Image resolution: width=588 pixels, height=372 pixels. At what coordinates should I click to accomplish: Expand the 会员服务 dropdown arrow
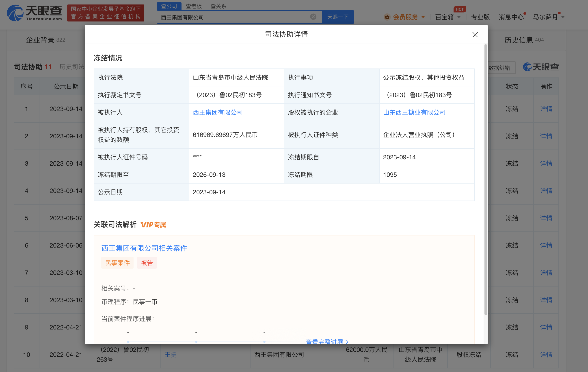423,17
